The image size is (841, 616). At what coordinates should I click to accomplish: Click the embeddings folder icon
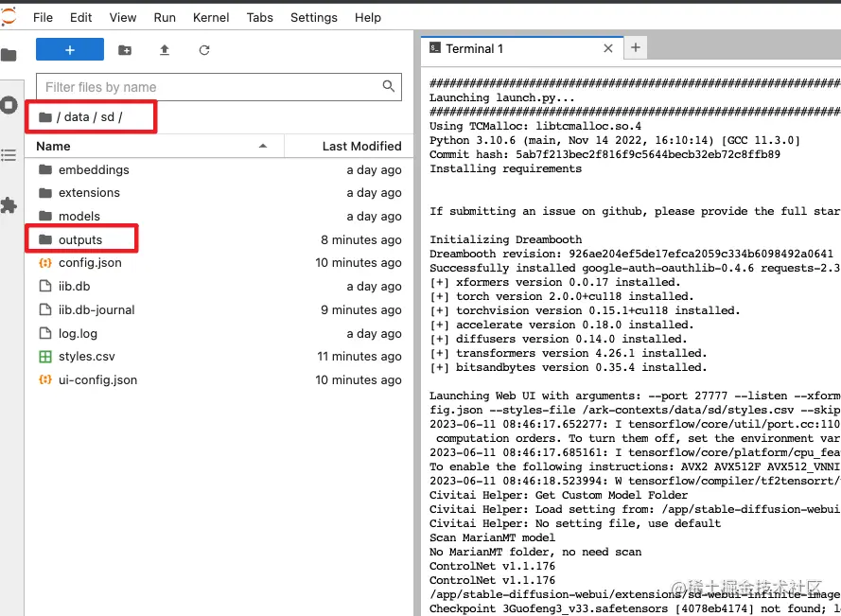coord(45,169)
